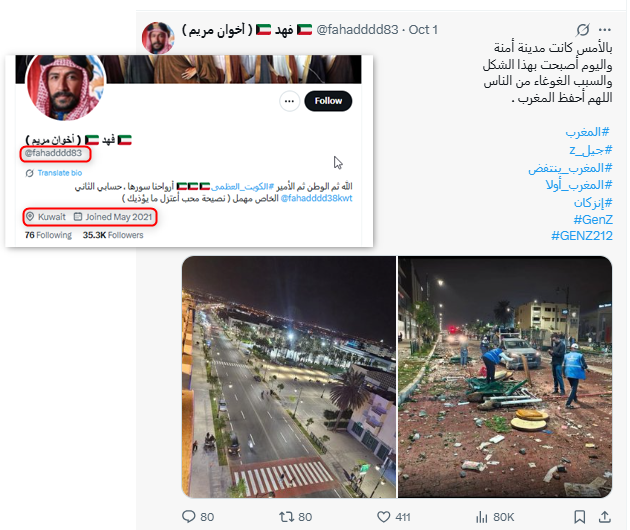This screenshot has width=630, height=530.
Task: Open the @fahaddd38kwt mention in bio
Action: (316, 198)
